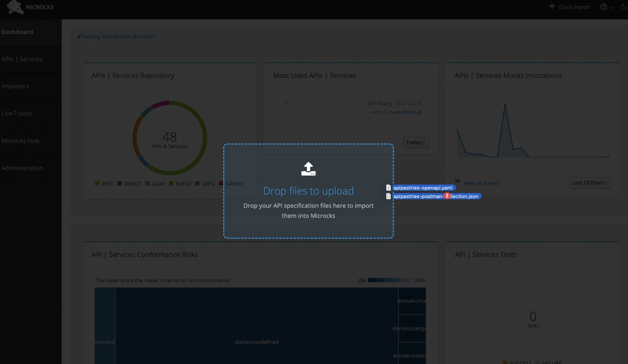The width and height of the screenshot is (628, 364).
Task: Click the View All Events link
Action: (x=481, y=183)
